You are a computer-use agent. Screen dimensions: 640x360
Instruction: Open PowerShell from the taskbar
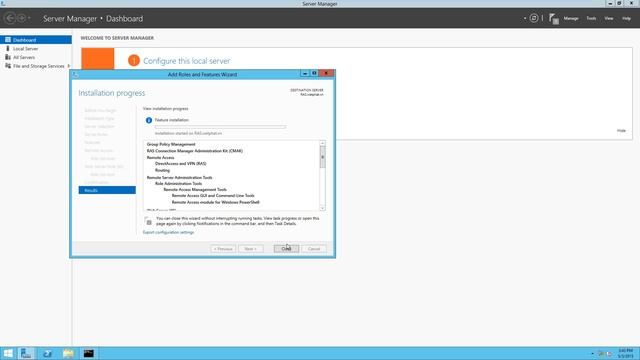click(47, 353)
